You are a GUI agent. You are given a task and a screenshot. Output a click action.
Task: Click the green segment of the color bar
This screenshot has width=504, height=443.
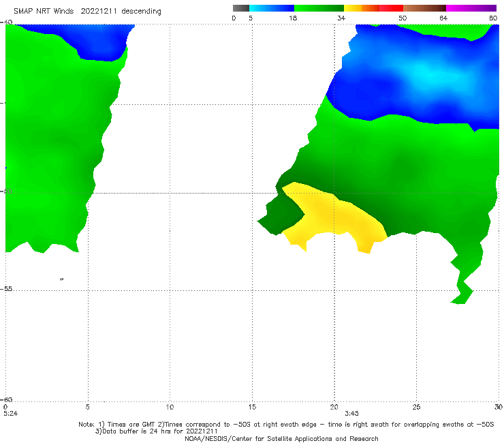(319, 8)
